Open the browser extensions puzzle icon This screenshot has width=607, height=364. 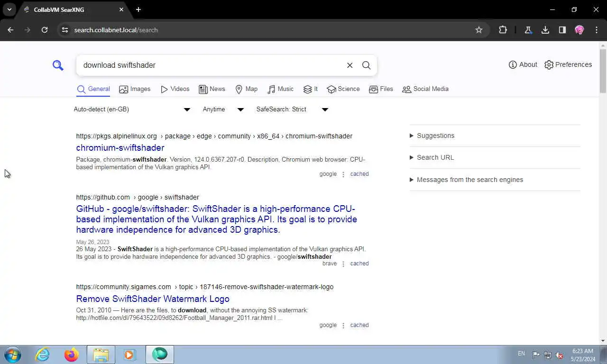pyautogui.click(x=503, y=30)
